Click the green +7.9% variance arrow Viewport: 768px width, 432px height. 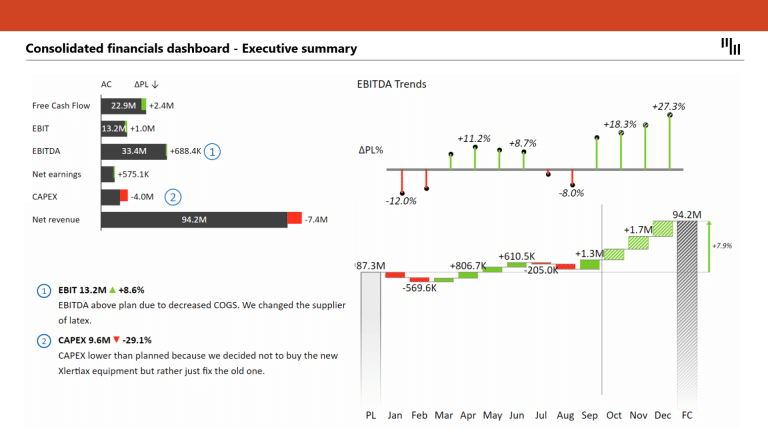(x=709, y=246)
